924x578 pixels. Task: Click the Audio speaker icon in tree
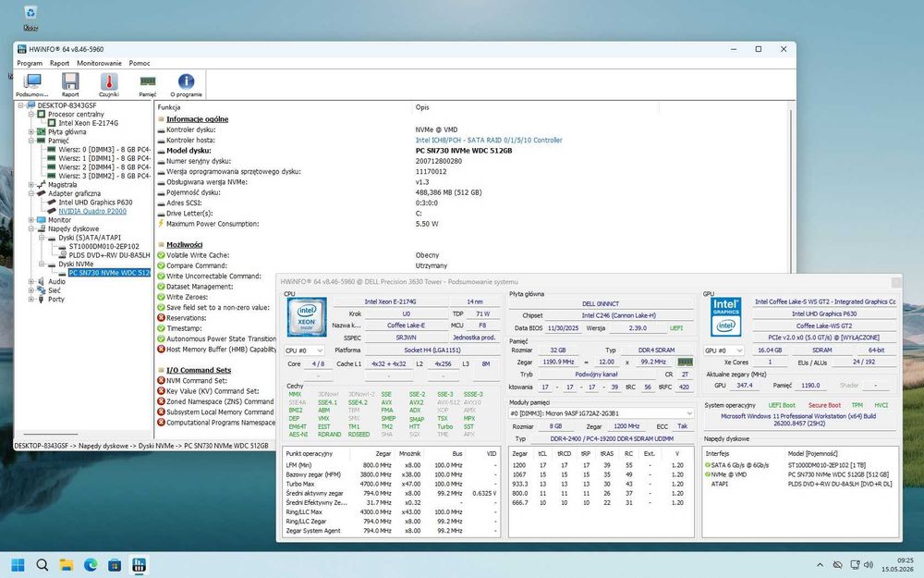pyautogui.click(x=41, y=281)
